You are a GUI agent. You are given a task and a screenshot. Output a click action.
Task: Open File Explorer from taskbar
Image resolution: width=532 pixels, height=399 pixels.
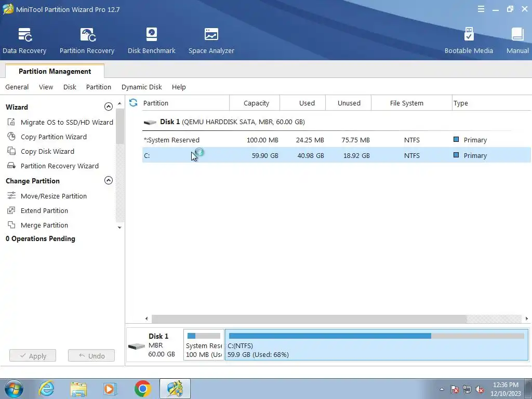[78, 389]
